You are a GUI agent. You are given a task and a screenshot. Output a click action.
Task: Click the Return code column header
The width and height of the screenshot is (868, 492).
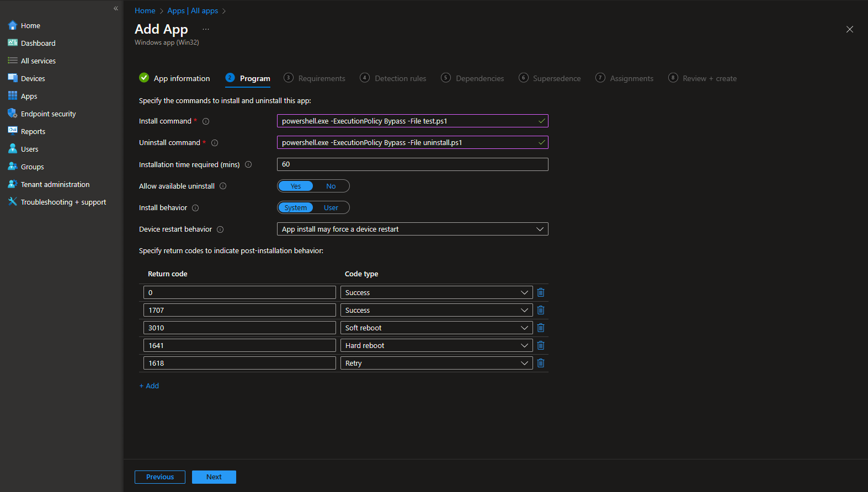pos(168,274)
